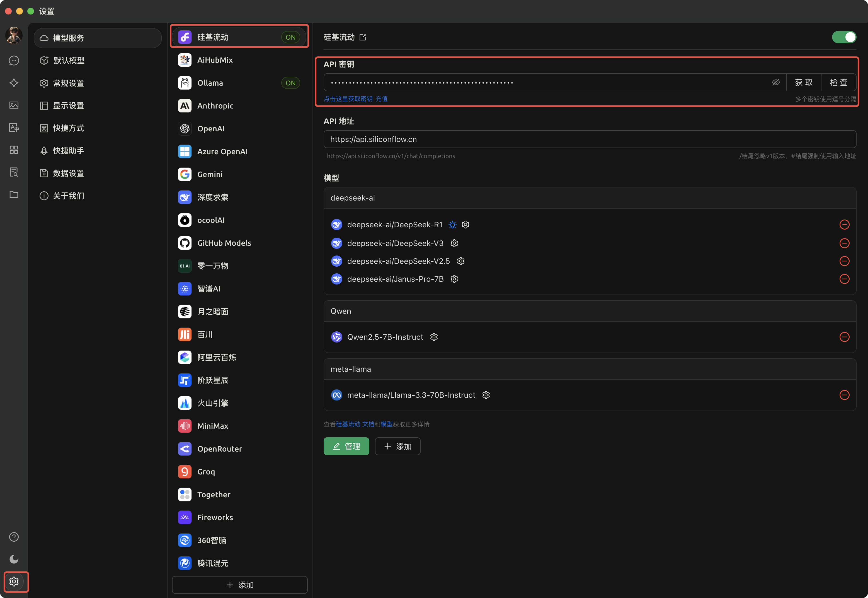Switch theme with the moon icon
This screenshot has height=598, width=868.
point(14,559)
